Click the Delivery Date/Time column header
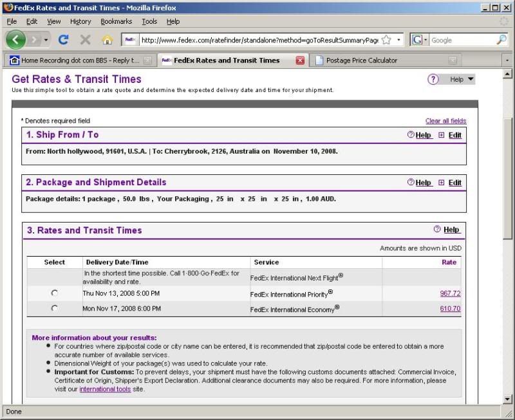515x420 pixels. 117,262
